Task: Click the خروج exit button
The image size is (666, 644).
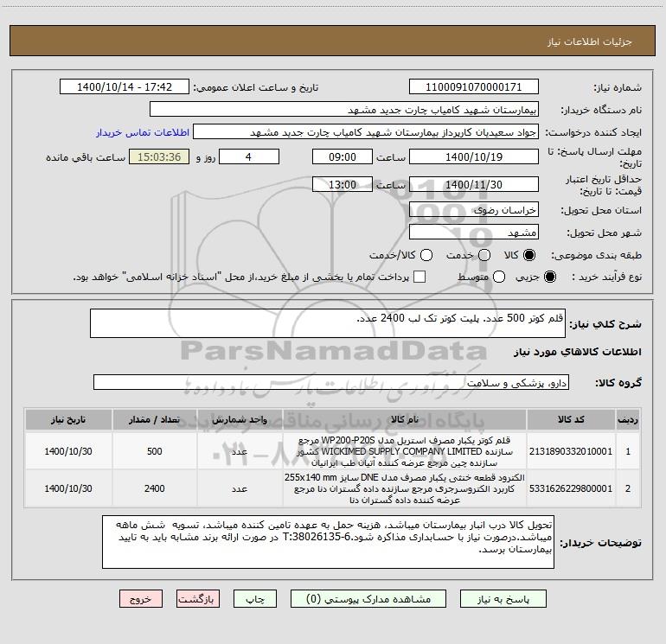Action: point(141,599)
